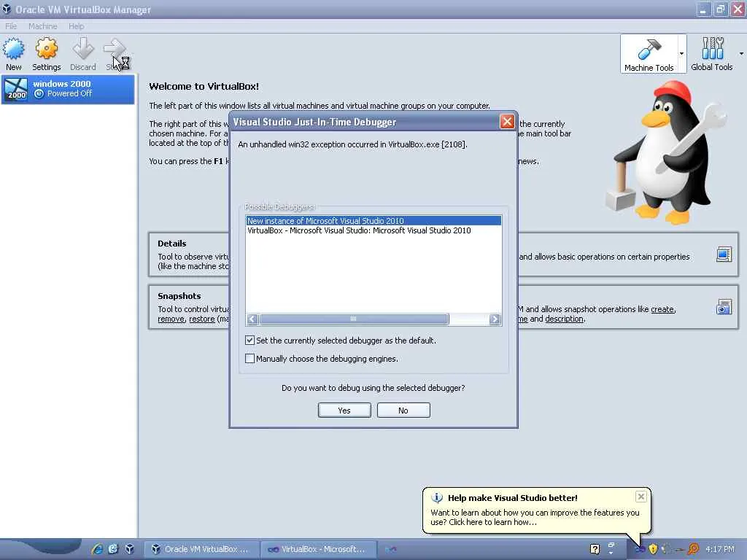Click the third small taskbar item
This screenshot has width=747, height=560.
(x=391, y=549)
